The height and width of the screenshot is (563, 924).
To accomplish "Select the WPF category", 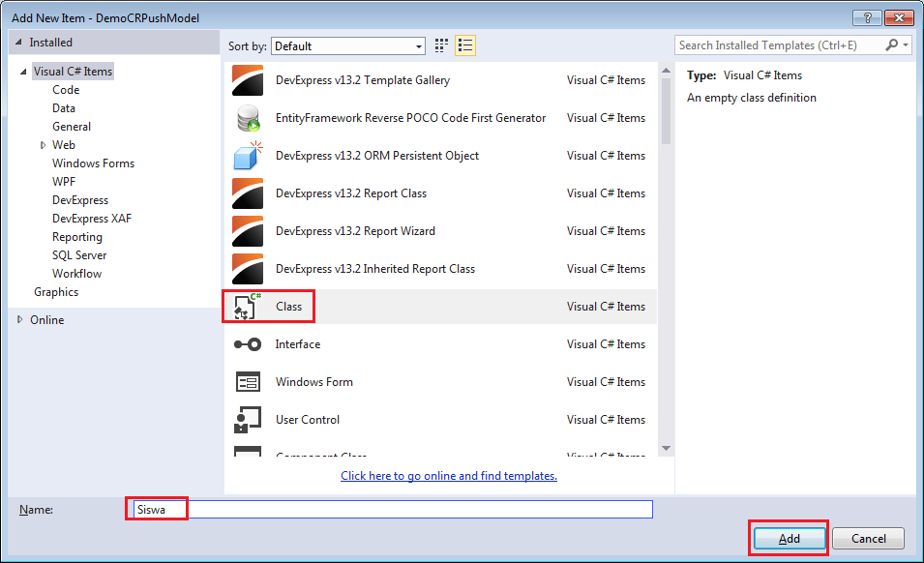I will click(64, 182).
